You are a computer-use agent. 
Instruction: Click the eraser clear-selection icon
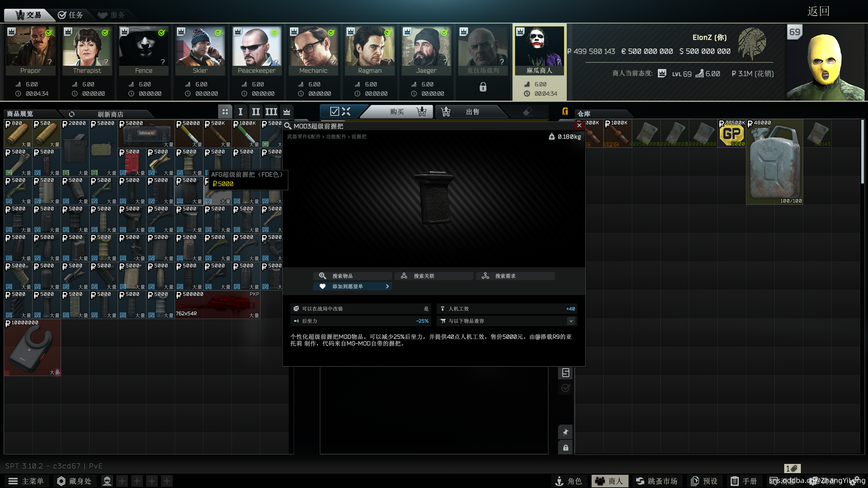click(x=527, y=112)
